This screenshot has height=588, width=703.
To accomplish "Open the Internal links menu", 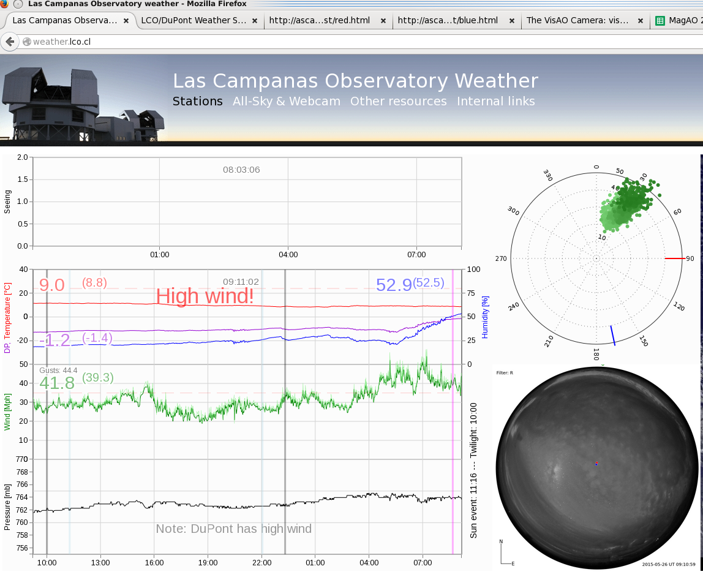I will point(496,101).
